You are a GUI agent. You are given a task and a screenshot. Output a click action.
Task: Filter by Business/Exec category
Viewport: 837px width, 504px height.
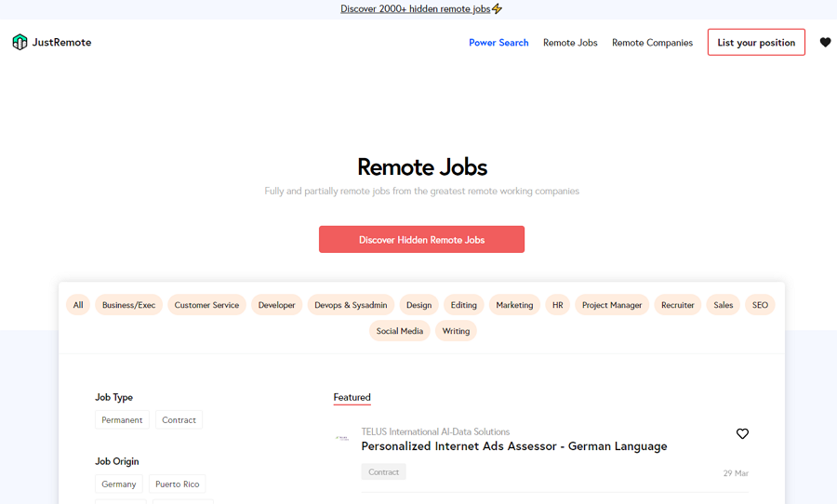pos(128,305)
